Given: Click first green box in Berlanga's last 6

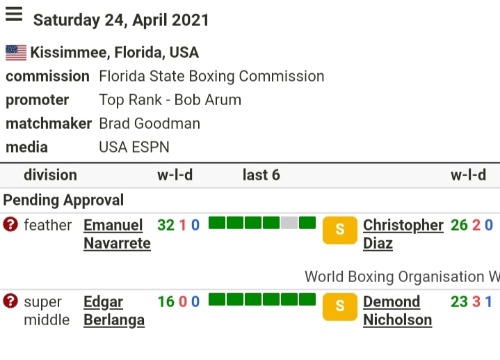Looking at the screenshot, I should click(x=217, y=299).
